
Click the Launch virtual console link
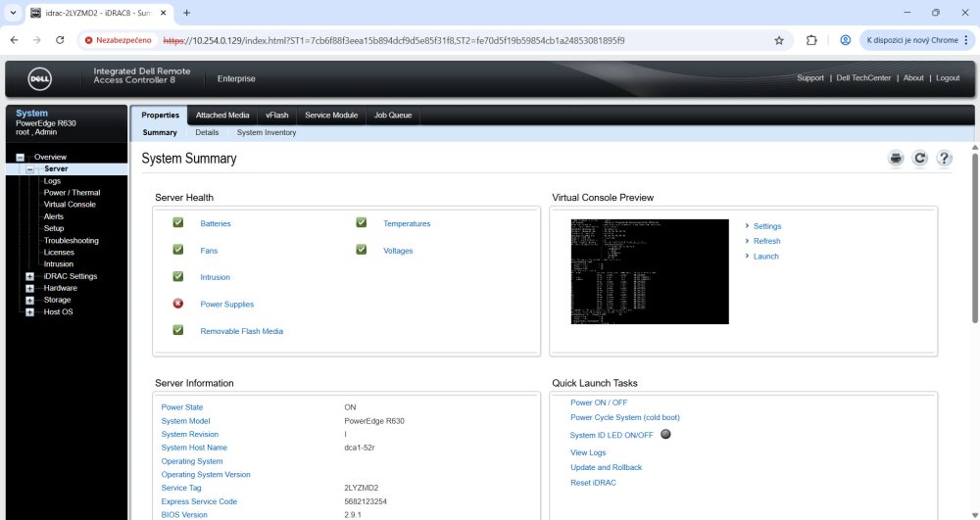[x=765, y=257]
